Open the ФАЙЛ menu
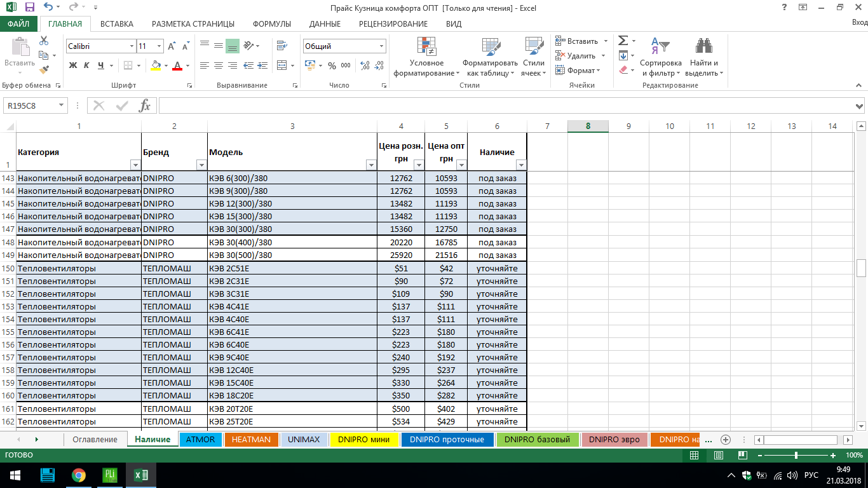 [x=18, y=24]
